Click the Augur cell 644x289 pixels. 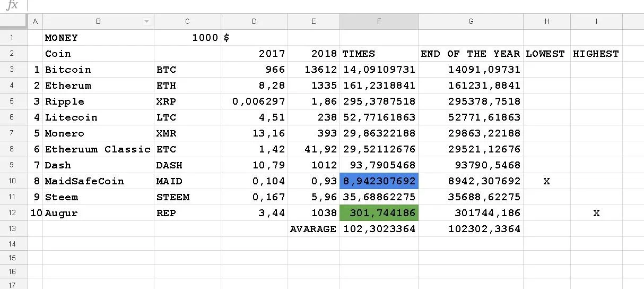click(99, 213)
